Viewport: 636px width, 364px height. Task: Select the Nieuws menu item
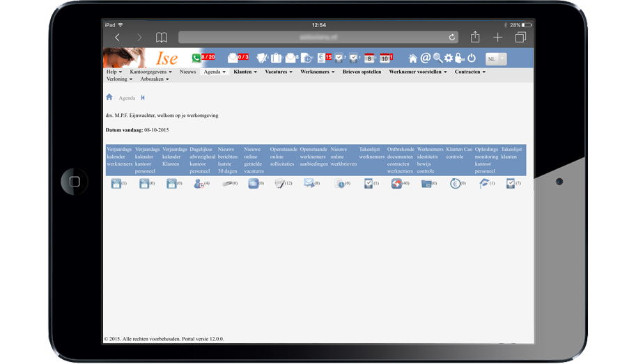(187, 72)
